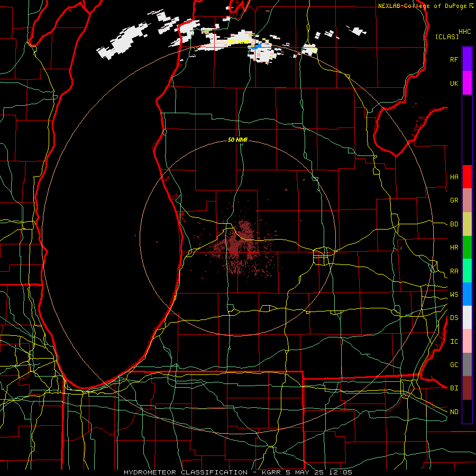The width and height of the screenshot is (476, 476).
Task: Click the "HR" legend label
Action: (454, 248)
